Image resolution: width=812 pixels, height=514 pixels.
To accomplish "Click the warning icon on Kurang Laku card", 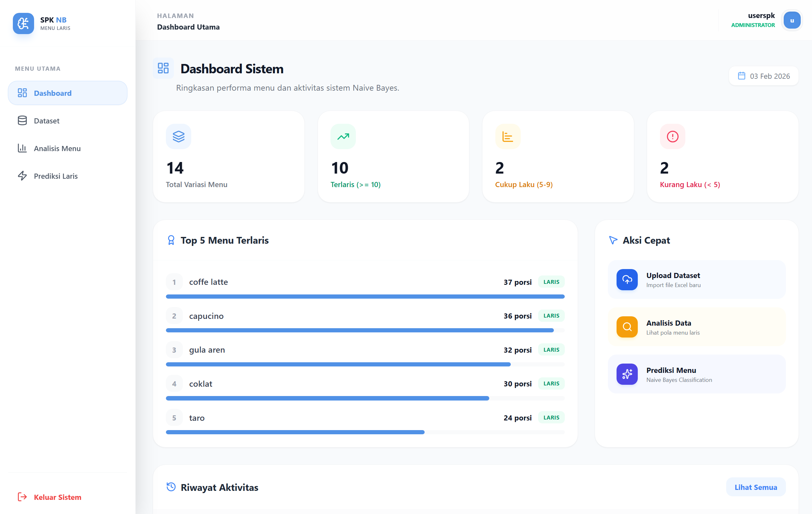I will (x=672, y=136).
